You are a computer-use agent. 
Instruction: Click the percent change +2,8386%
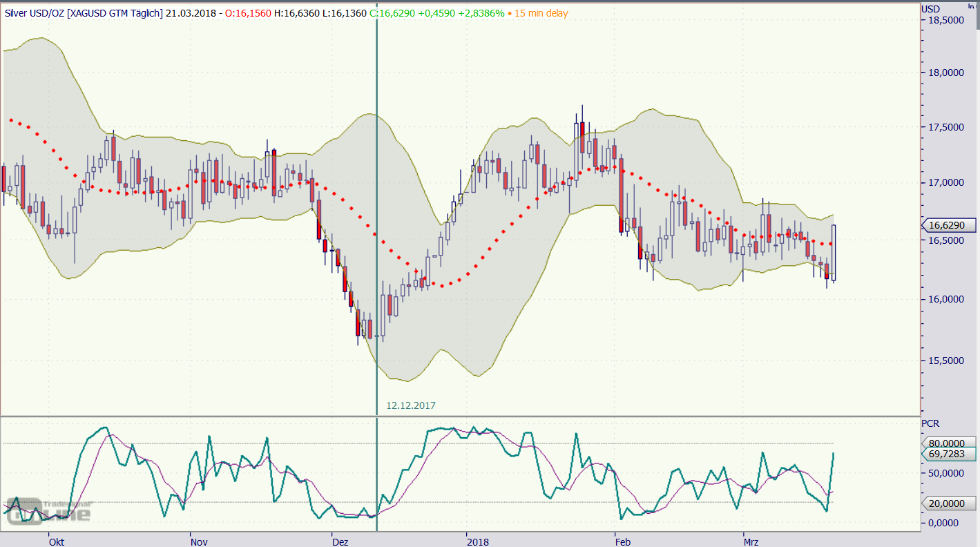point(481,13)
